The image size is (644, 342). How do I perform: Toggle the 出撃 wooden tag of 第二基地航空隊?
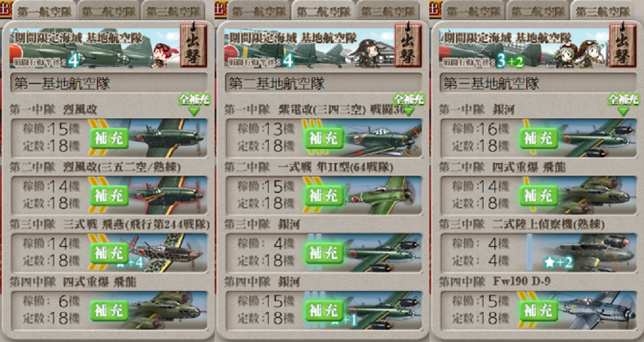(x=408, y=46)
